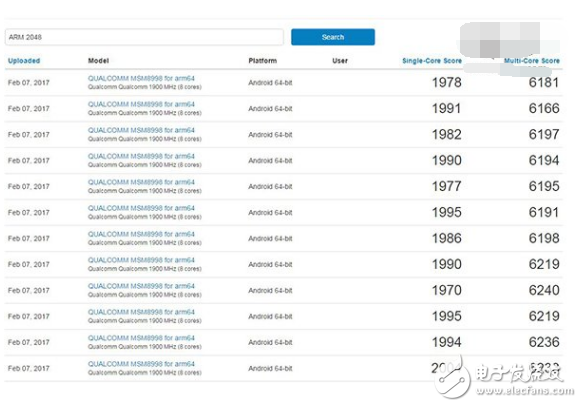The height and width of the screenshot is (407, 582).
Task: Sort results by Multi-Core Score
Action: coord(532,61)
